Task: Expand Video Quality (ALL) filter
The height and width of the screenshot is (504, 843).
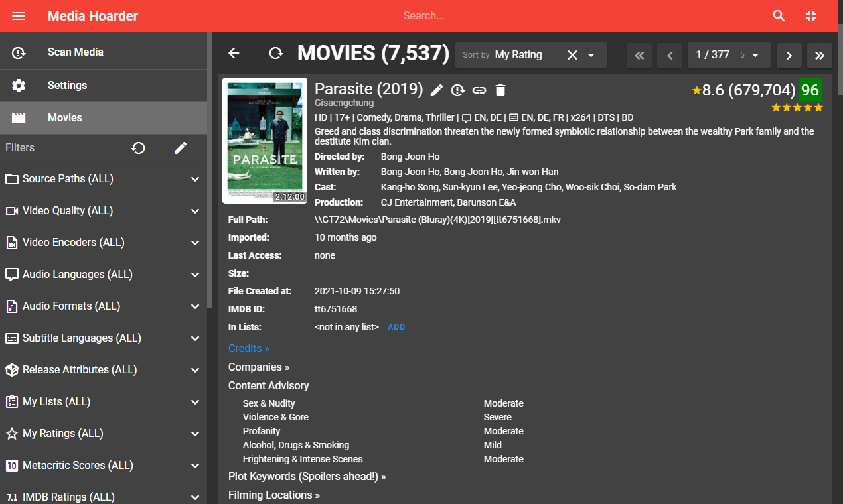Action: click(x=104, y=211)
